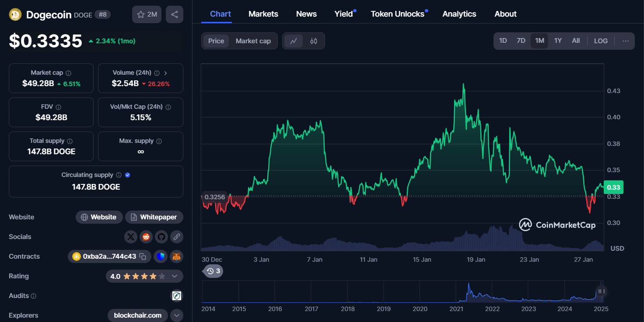Click the 0xba2a...744c43 contract address
The image size is (644, 322).
[x=109, y=256]
